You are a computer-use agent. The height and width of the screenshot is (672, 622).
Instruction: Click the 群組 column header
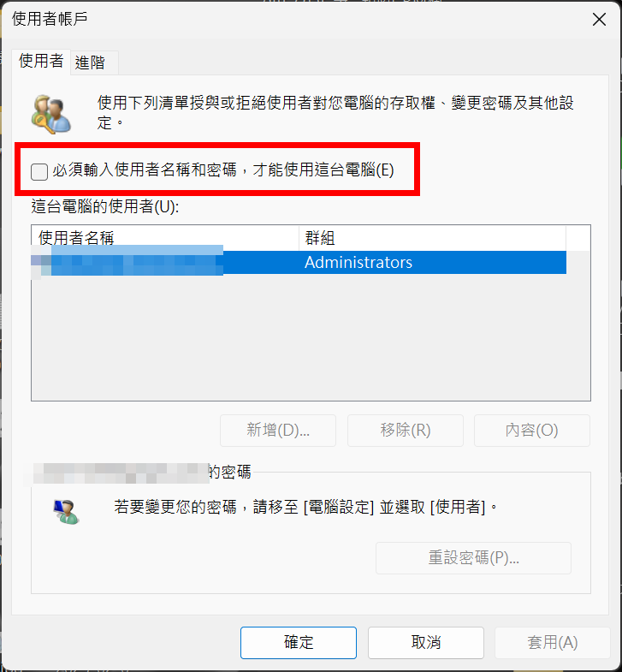click(432, 238)
